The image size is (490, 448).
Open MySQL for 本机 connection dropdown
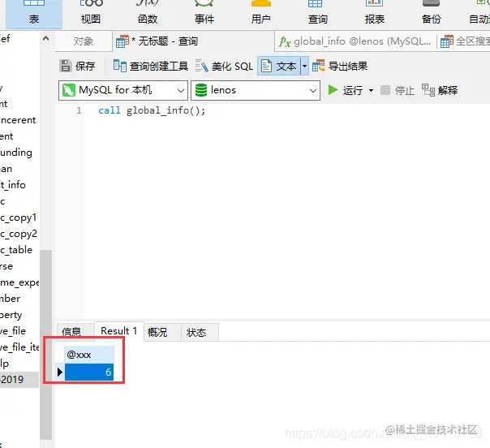click(123, 90)
